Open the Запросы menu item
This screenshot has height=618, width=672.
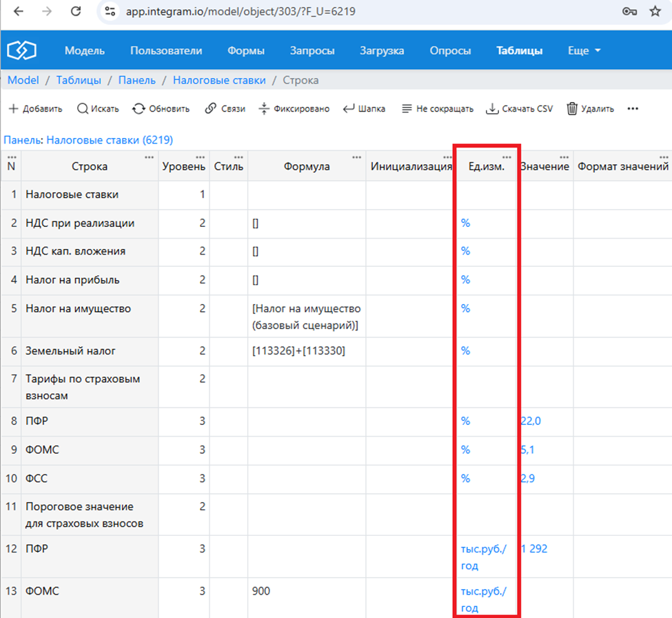[x=312, y=50]
